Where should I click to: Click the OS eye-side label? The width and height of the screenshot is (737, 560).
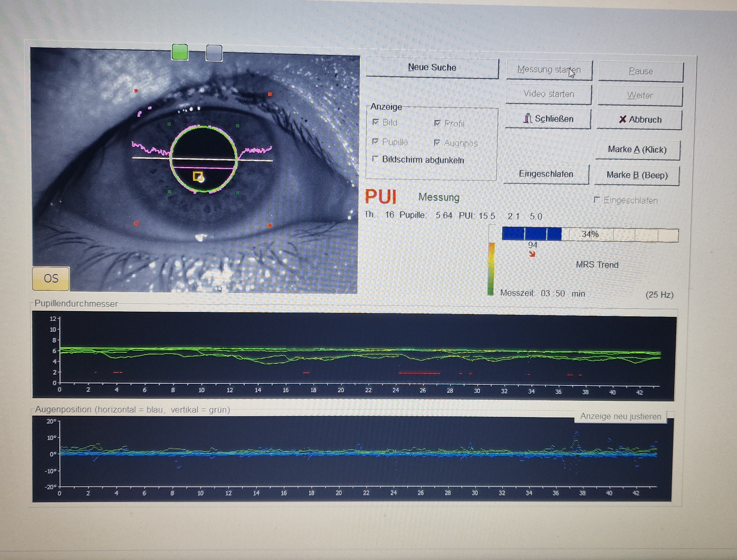pyautogui.click(x=51, y=278)
